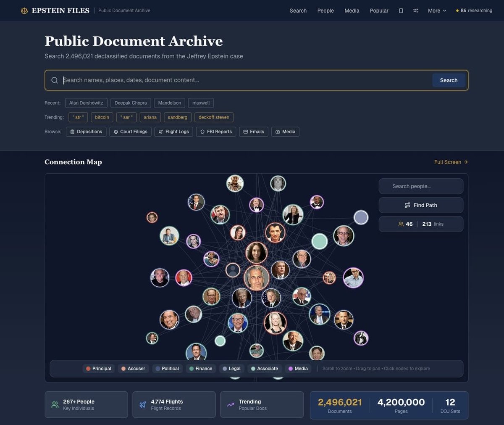
Task: Open the People nav item
Action: [325, 11]
